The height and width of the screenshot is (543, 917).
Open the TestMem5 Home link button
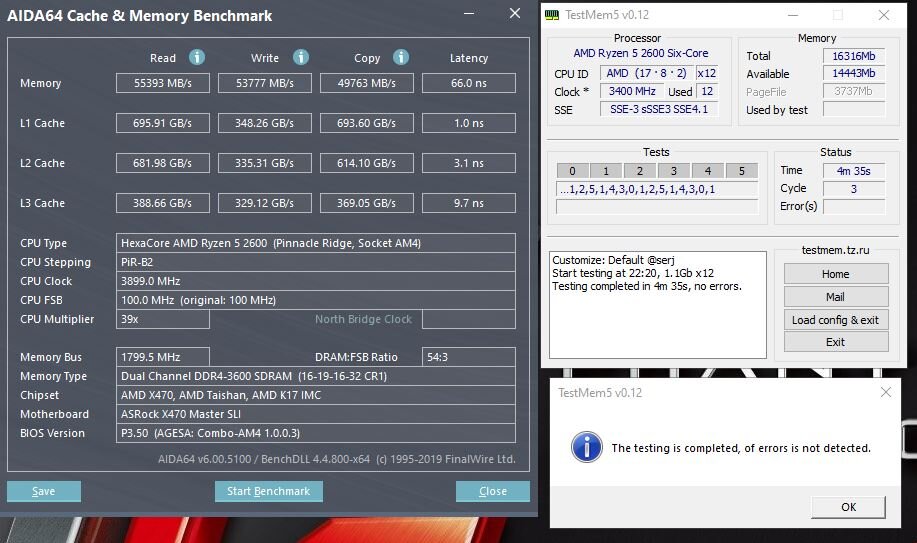[x=836, y=274]
